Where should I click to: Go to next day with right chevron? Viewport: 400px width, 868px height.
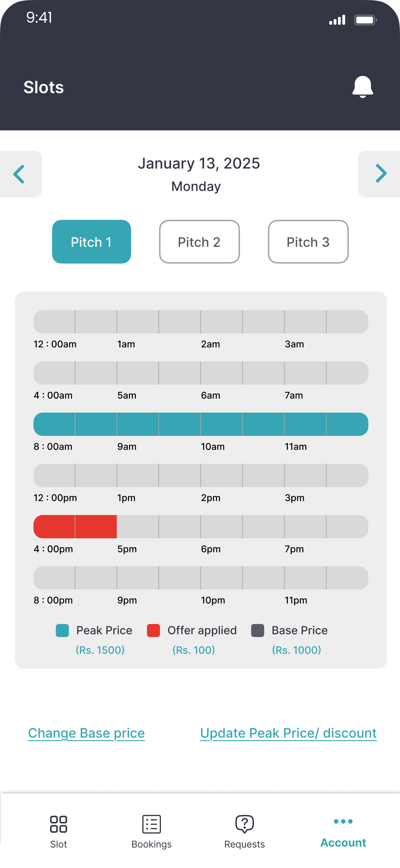380,174
